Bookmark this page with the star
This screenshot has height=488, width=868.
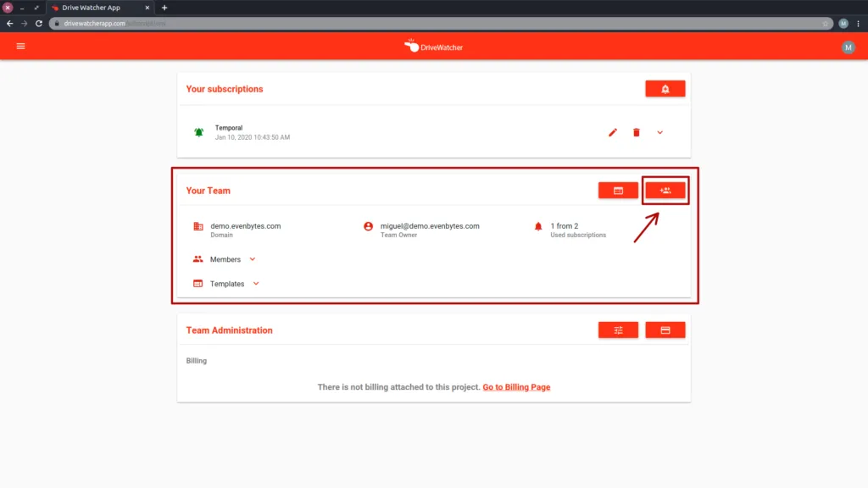pos(825,23)
